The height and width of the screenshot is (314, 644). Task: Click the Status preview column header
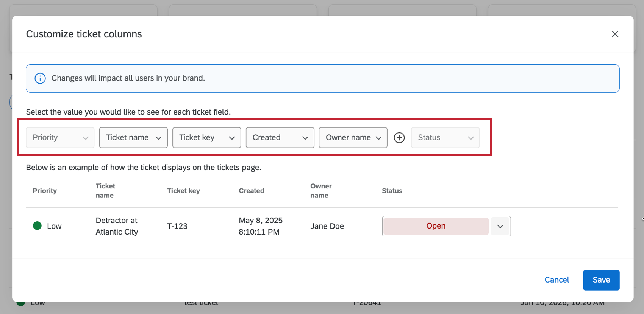pos(392,191)
